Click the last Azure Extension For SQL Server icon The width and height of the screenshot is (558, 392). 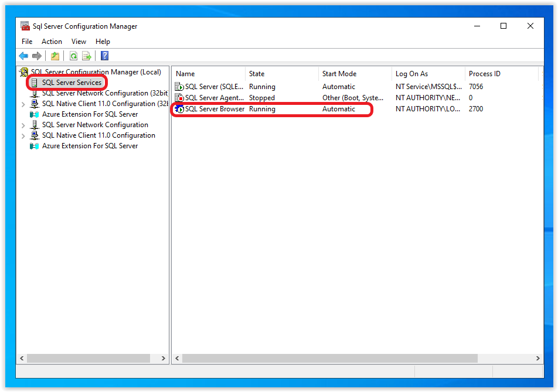point(34,146)
